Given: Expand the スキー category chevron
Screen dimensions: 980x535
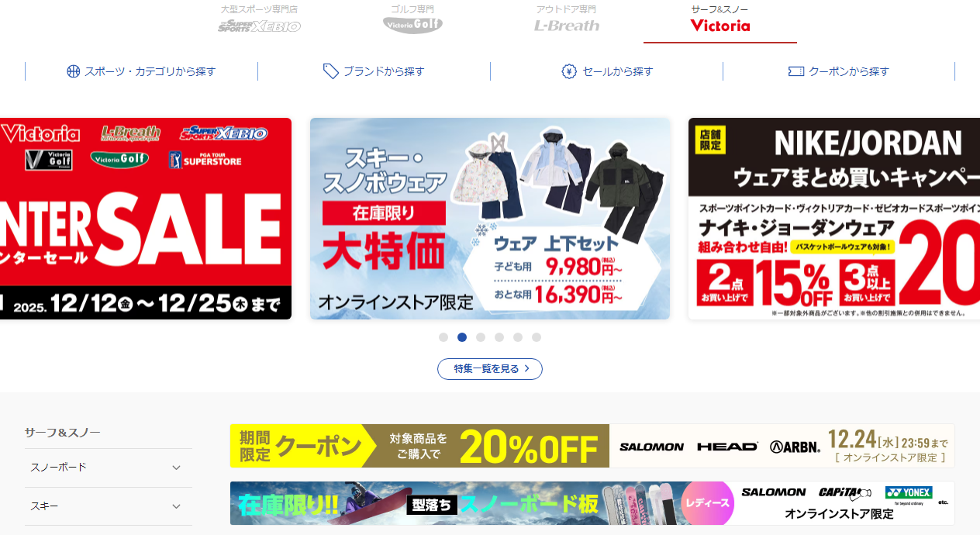Looking at the screenshot, I should pos(176,506).
